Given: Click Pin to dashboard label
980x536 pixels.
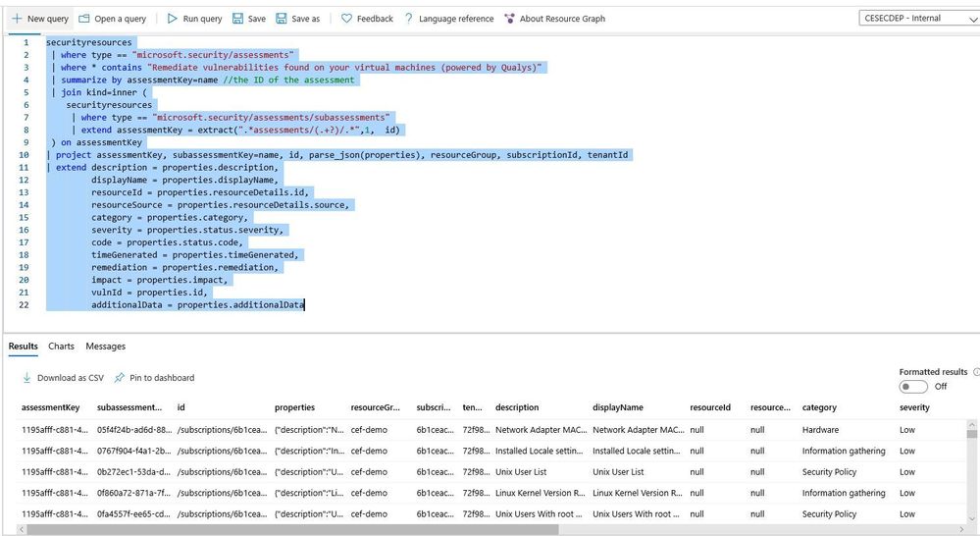Looking at the screenshot, I should click(162, 378).
